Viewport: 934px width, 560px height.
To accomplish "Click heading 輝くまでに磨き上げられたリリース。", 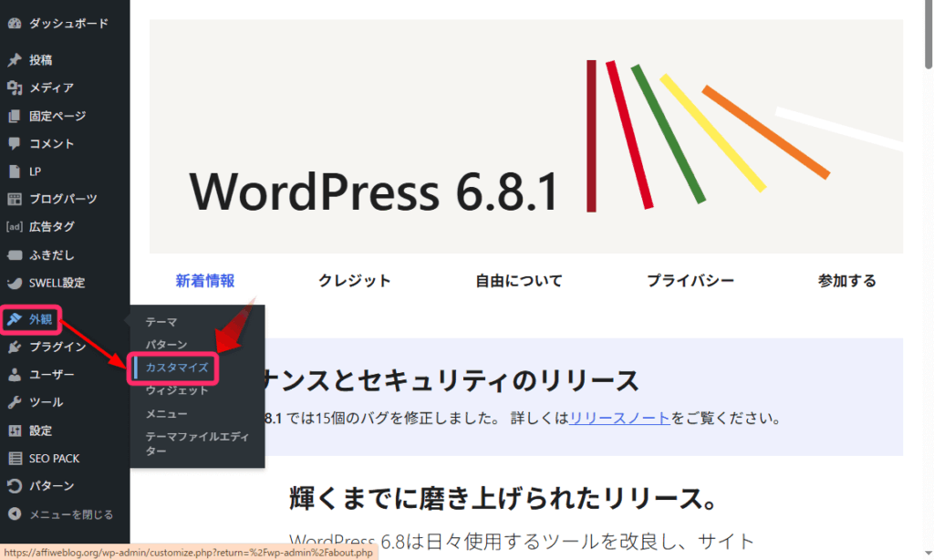I will [503, 499].
